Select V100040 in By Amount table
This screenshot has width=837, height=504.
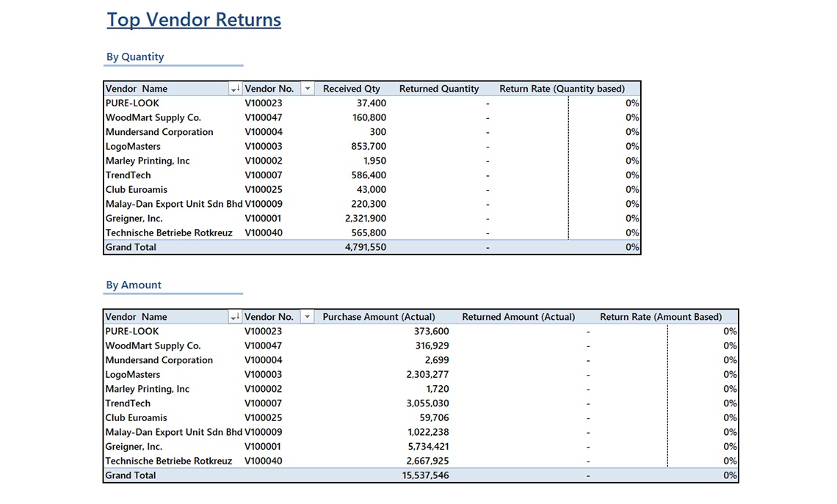pyautogui.click(x=263, y=461)
